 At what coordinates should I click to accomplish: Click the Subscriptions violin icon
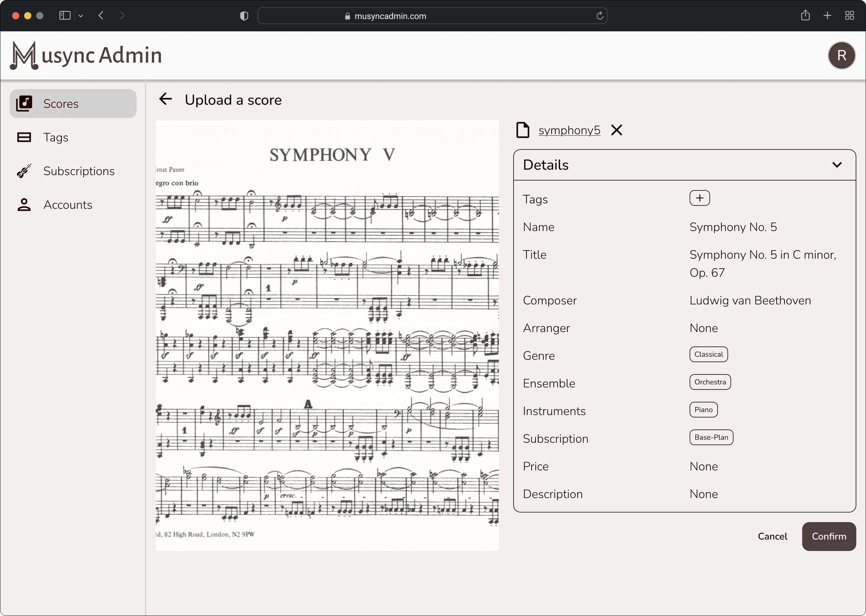click(x=24, y=171)
